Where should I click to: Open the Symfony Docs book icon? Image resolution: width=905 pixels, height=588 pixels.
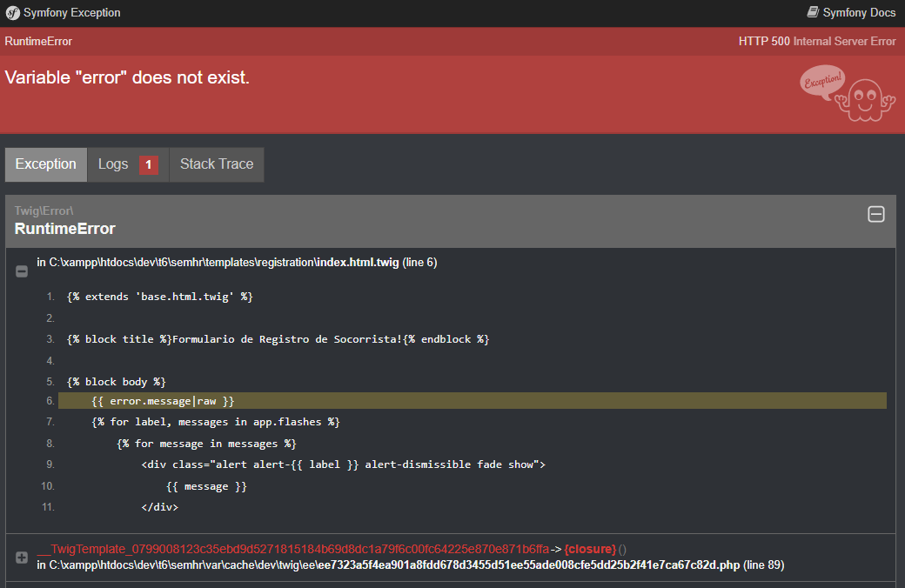(813, 12)
